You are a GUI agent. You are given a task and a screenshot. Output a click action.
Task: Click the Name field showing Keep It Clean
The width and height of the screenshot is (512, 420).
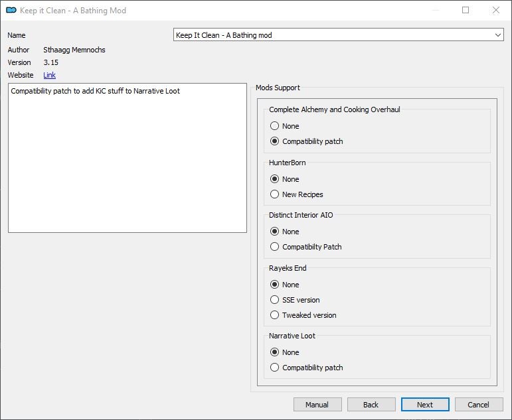(338, 35)
